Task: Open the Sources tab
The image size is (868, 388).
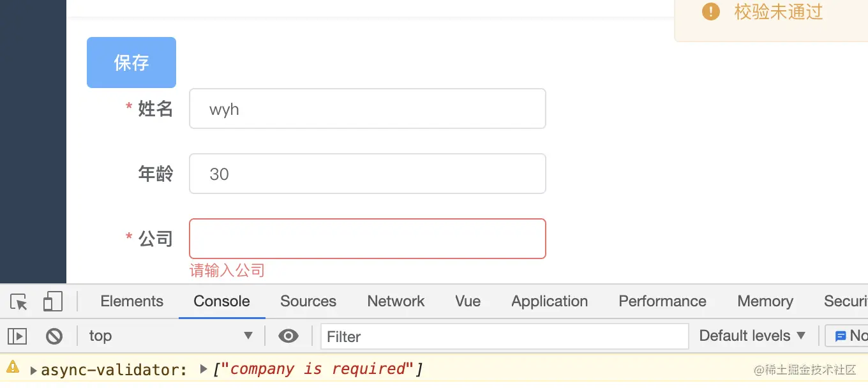Action: pos(308,301)
